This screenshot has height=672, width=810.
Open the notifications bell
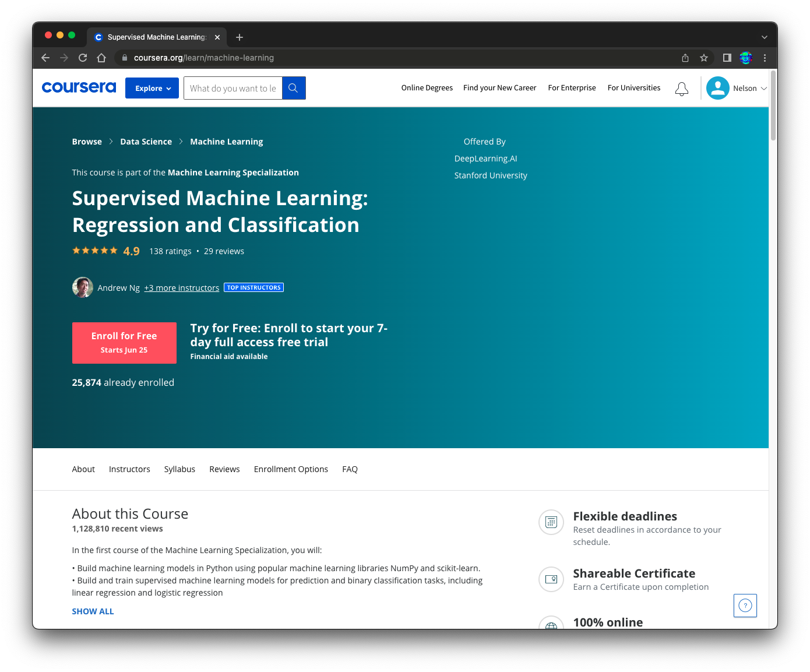point(682,89)
